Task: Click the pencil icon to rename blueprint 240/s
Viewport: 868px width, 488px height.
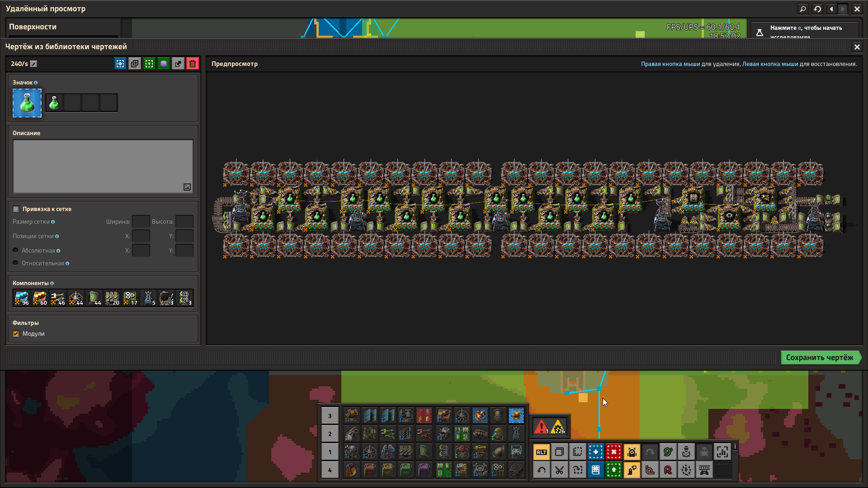Action: (33, 64)
